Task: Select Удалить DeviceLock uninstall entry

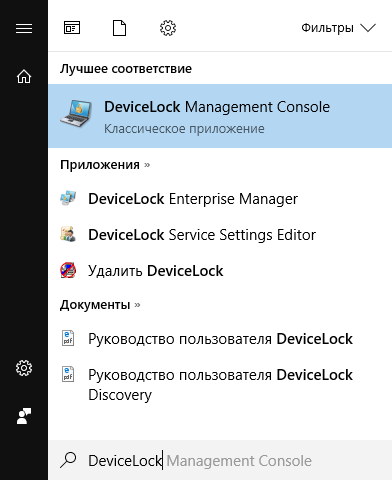Action: click(220, 271)
